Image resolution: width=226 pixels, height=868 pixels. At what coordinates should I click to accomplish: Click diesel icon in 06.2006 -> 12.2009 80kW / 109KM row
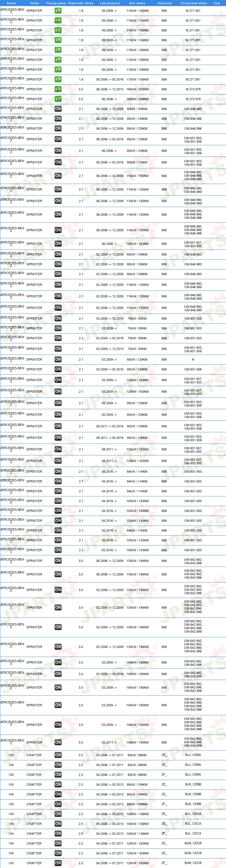58,109
